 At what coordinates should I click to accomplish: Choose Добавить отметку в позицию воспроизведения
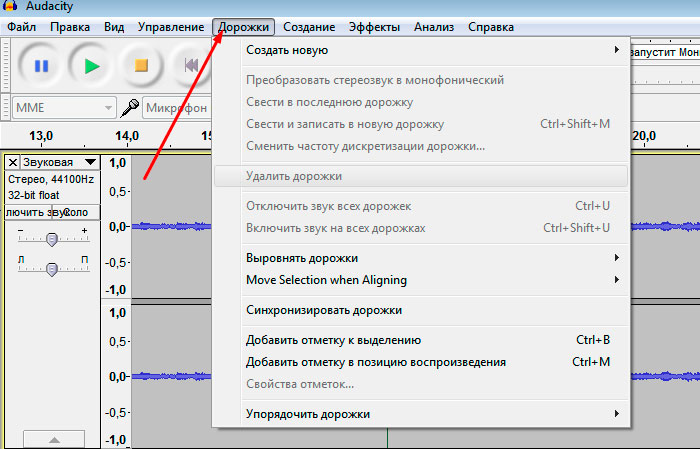(x=421, y=362)
